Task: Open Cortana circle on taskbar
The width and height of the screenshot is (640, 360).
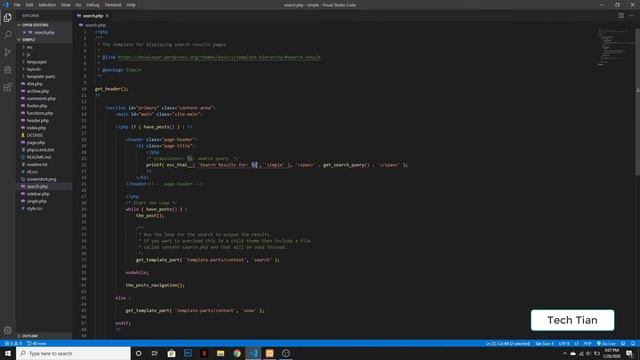Action: (x=138, y=353)
